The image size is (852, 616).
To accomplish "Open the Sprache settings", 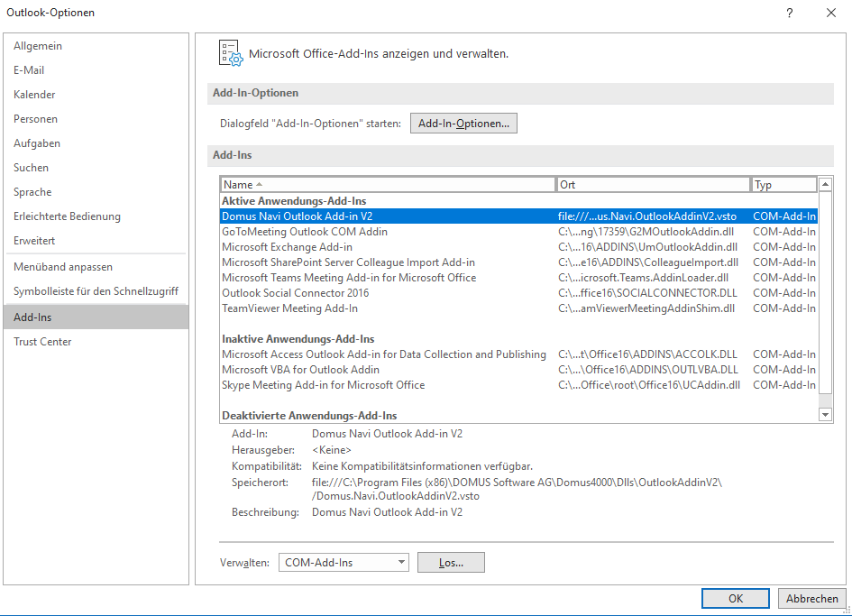I will click(96, 192).
